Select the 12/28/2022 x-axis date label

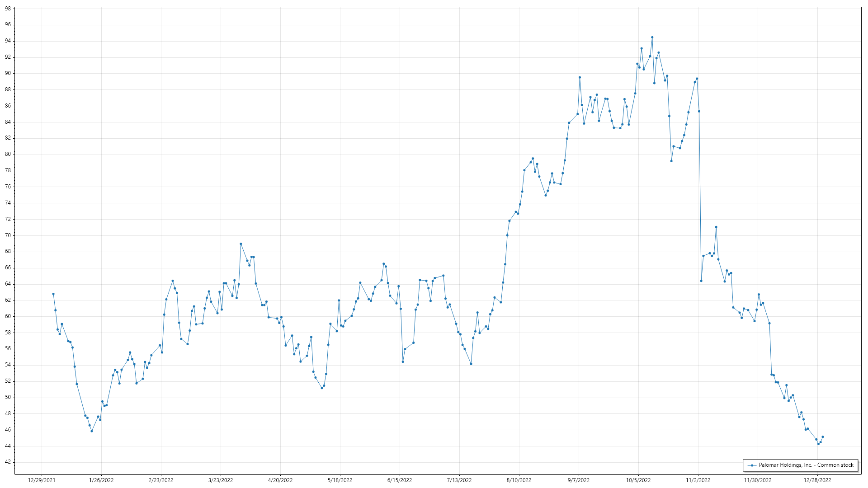click(x=817, y=480)
